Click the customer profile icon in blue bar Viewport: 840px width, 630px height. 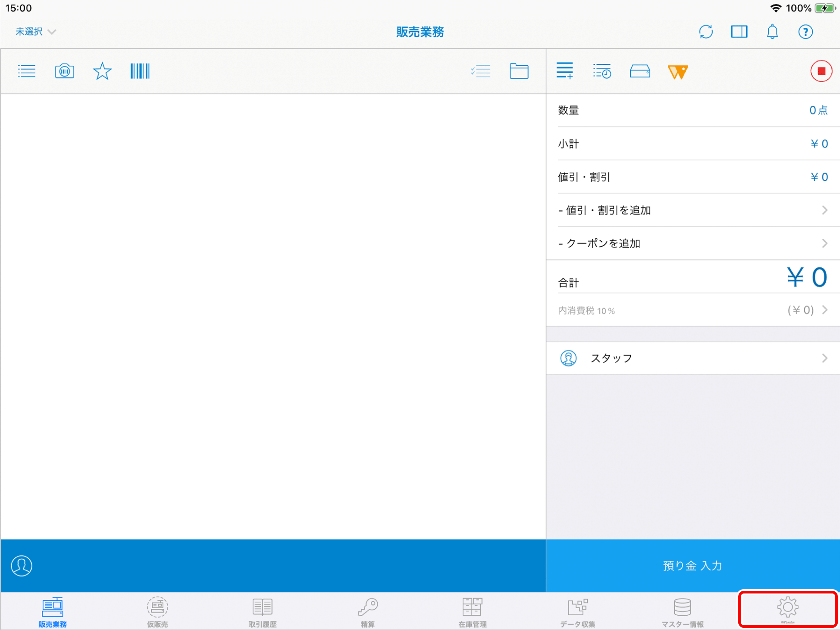22,566
